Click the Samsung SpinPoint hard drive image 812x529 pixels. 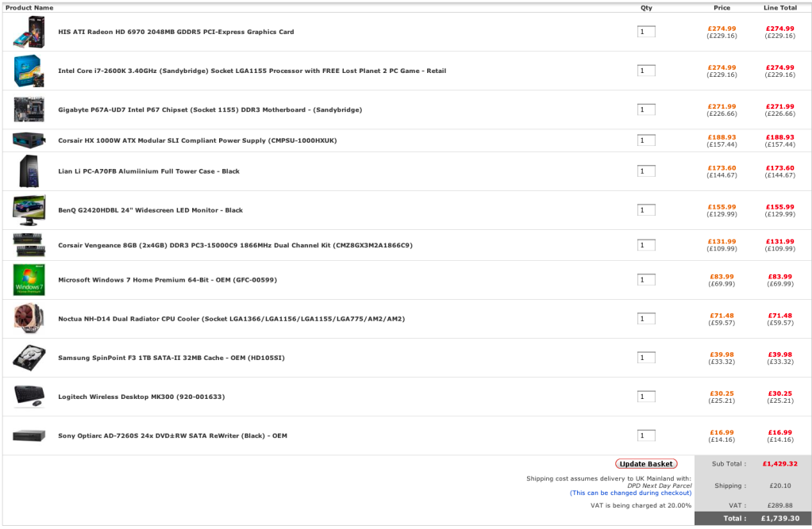(29, 358)
